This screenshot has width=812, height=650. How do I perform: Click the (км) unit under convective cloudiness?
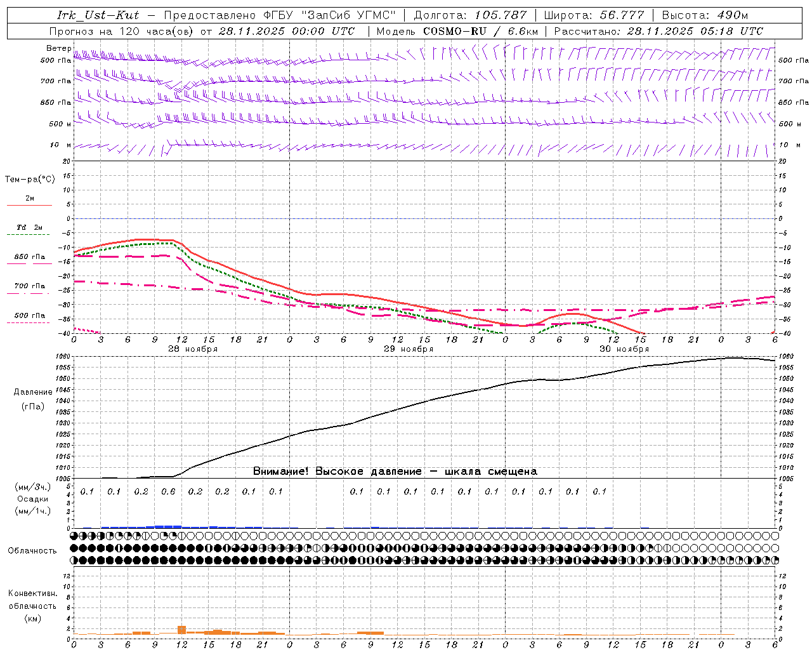click(x=32, y=618)
